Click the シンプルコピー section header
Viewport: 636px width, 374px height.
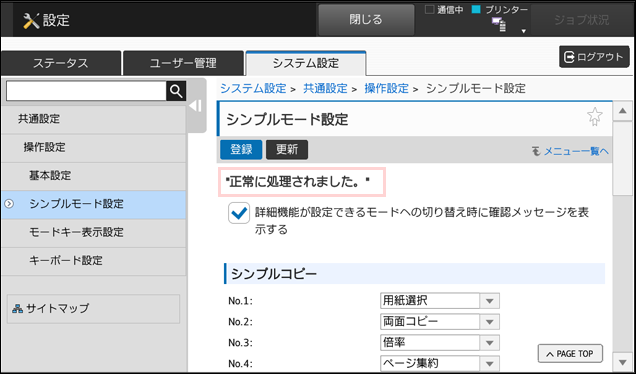coord(414,274)
